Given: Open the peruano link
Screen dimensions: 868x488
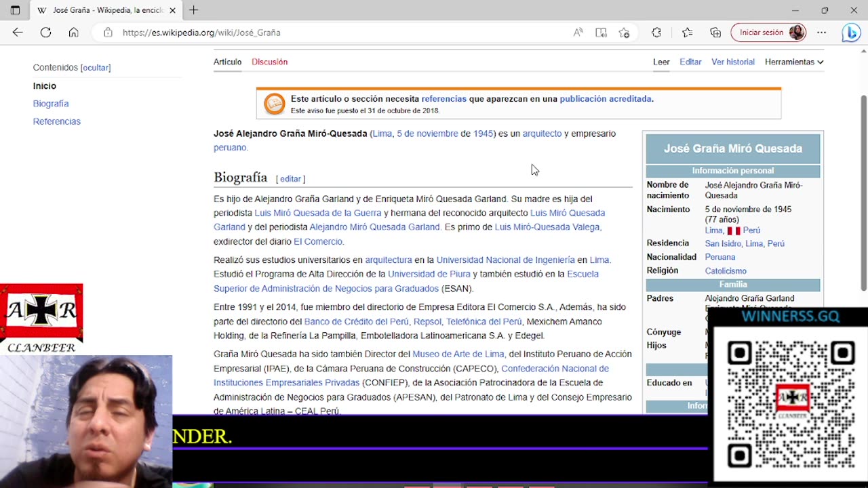Looking at the screenshot, I should coord(230,148).
